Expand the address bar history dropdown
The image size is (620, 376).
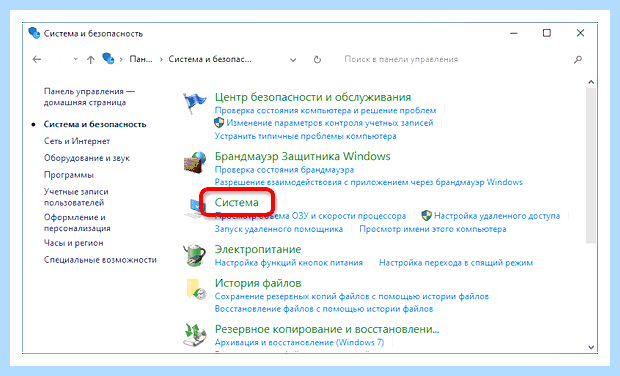pyautogui.click(x=293, y=60)
